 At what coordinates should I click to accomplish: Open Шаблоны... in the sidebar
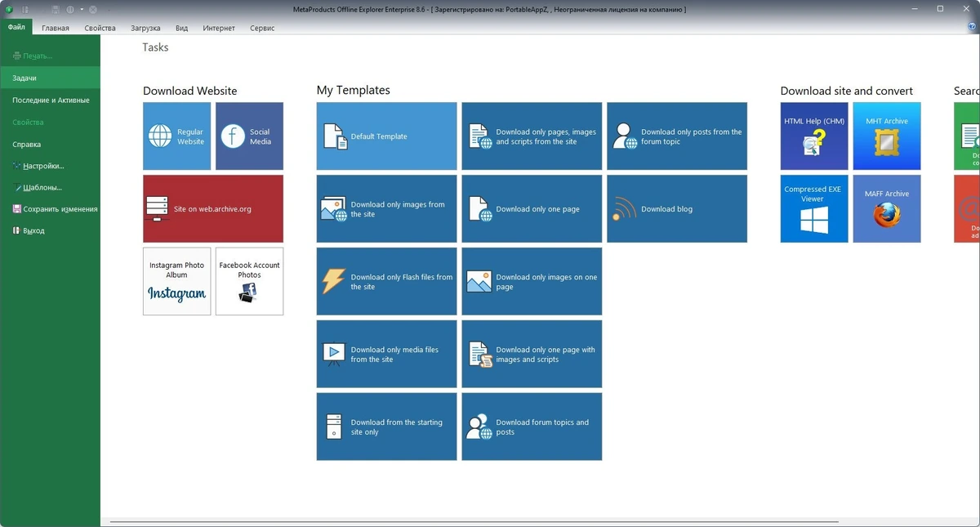pyautogui.click(x=50, y=188)
